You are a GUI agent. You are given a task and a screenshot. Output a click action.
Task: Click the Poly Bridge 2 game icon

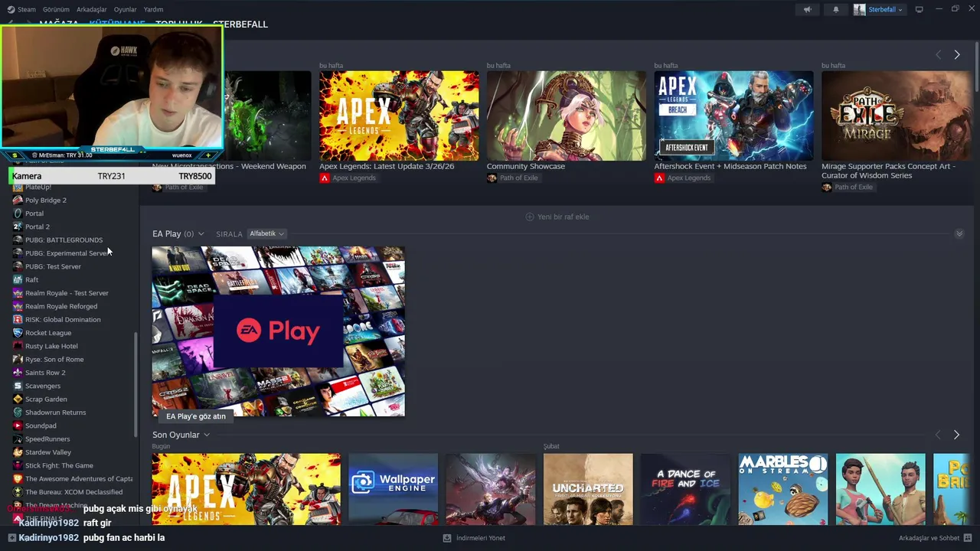[x=18, y=200]
